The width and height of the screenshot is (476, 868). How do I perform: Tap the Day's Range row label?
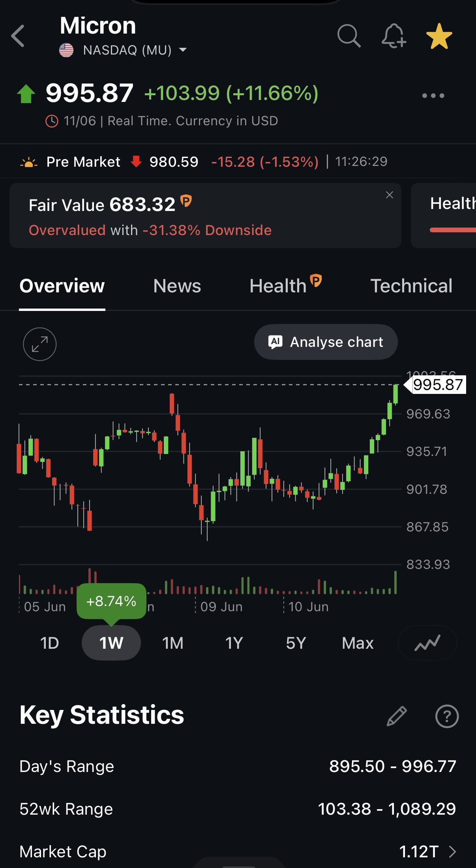[x=67, y=766]
